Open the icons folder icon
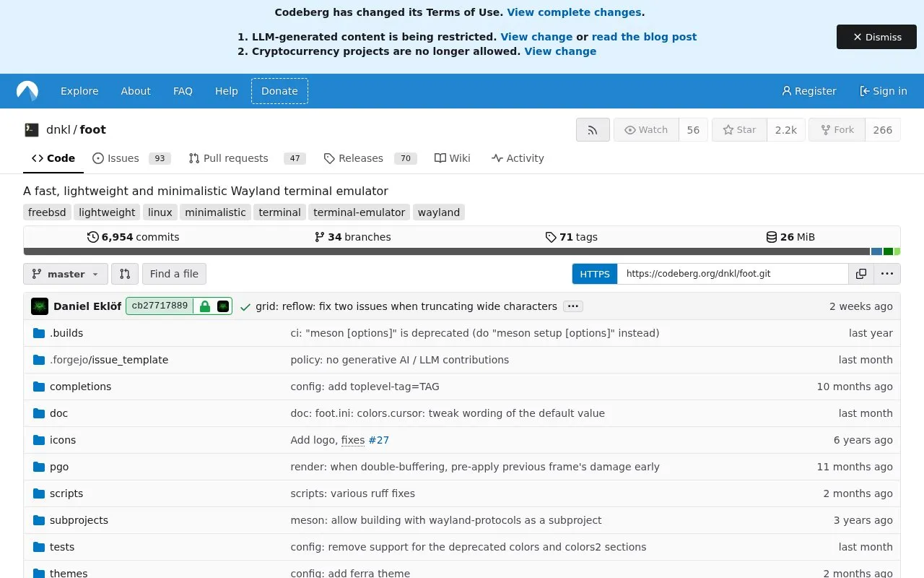 tap(39, 440)
